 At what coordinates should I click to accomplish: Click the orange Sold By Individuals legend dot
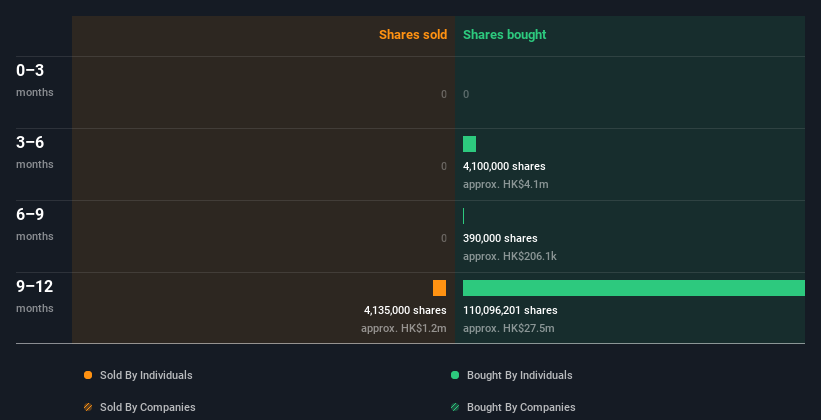coord(88,375)
